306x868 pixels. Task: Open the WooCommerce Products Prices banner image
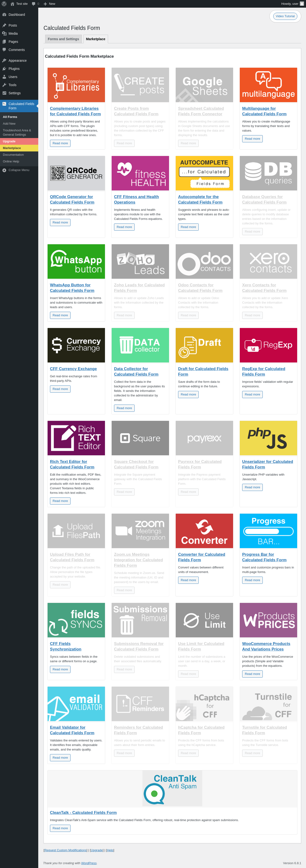[268, 620]
